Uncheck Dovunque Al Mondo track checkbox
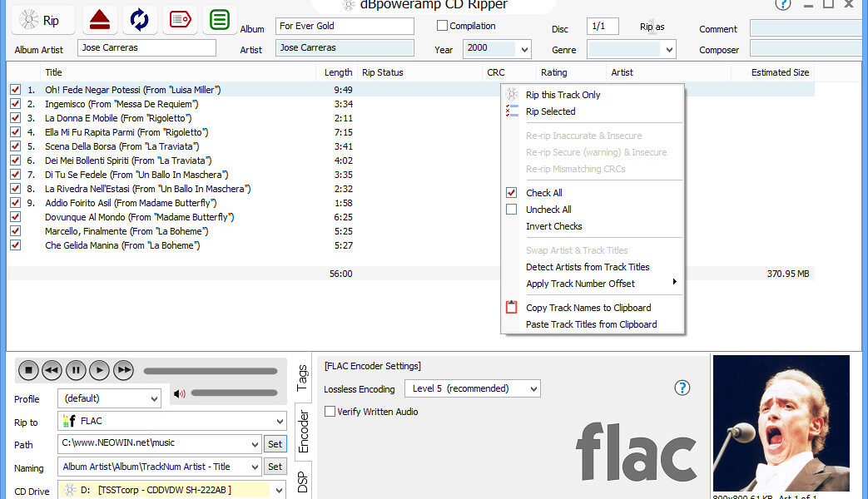The image size is (868, 499). [x=16, y=217]
